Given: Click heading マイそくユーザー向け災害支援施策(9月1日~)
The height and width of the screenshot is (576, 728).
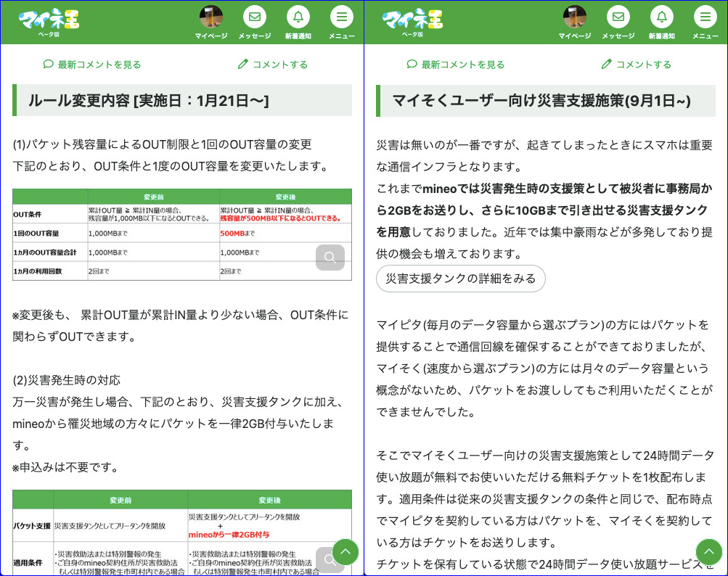Looking at the screenshot, I should click(541, 100).
